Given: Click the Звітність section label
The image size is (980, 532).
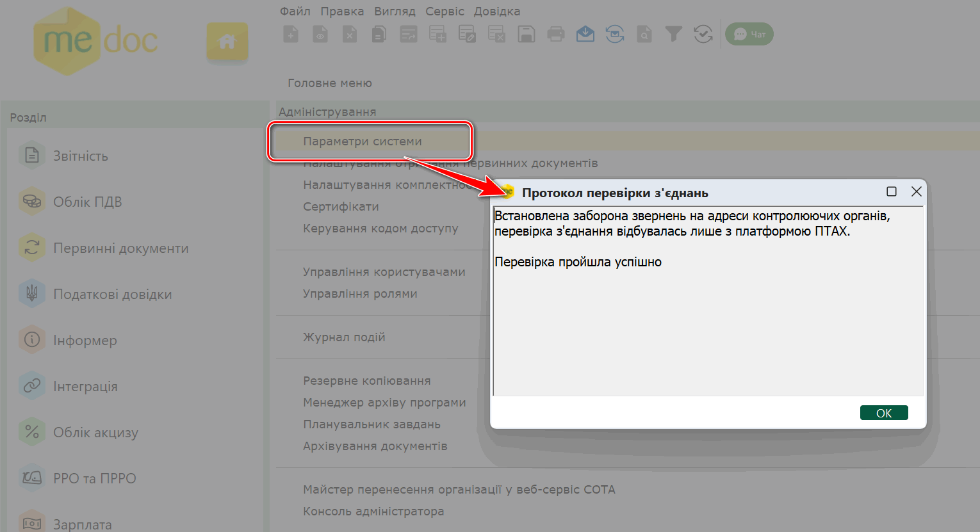Looking at the screenshot, I should click(81, 156).
